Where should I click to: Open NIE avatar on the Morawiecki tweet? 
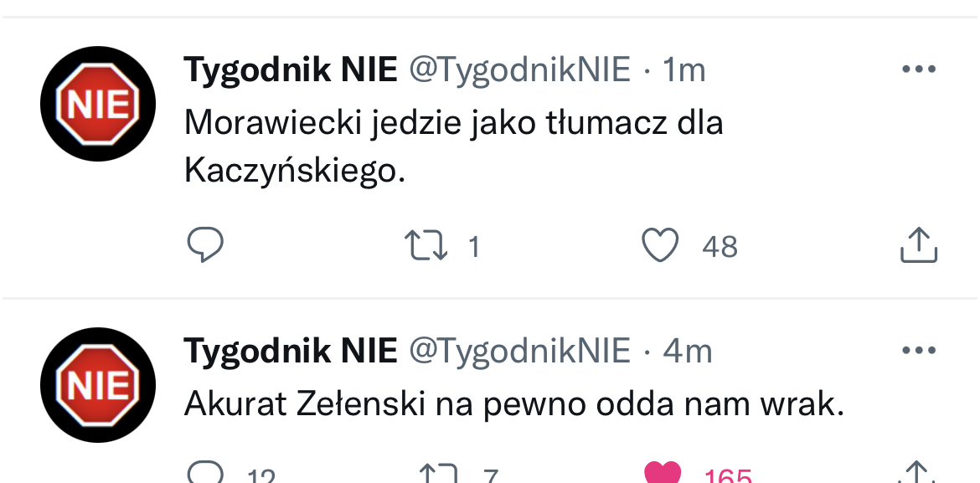pos(98,104)
